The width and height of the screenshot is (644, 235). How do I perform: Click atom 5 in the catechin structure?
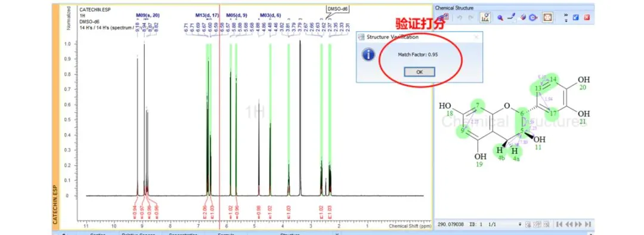coord(522,131)
